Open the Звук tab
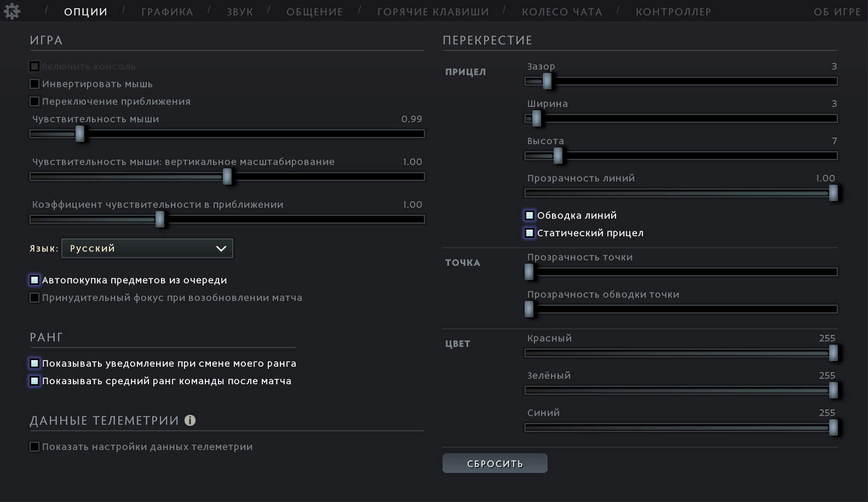This screenshot has height=502, width=868. [x=240, y=12]
